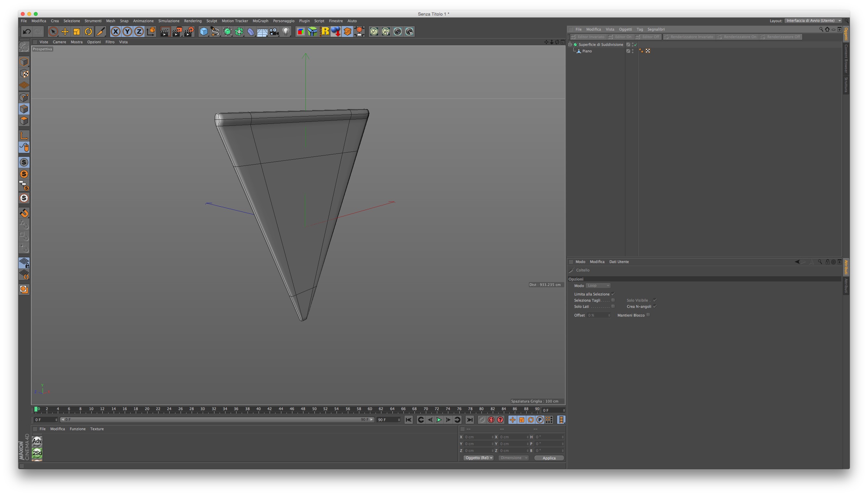Screen dimensions: 868x495
Task: Click the Undo arrow icon
Action: [x=27, y=31]
